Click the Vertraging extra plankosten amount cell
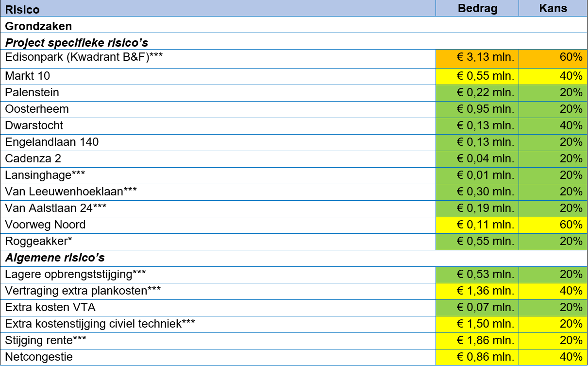588x366 pixels. 477,291
